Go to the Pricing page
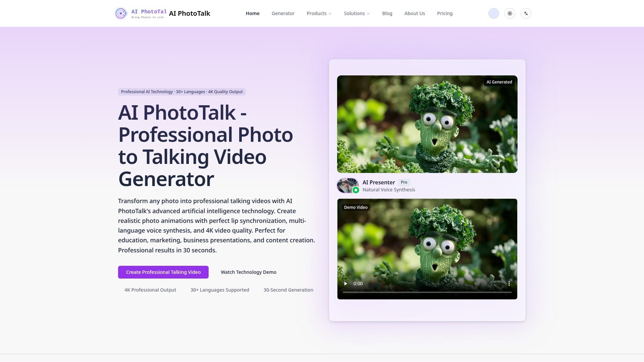 (x=444, y=13)
